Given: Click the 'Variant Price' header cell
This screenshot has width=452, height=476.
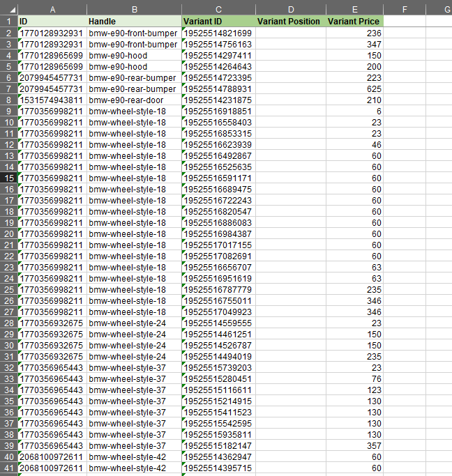Looking at the screenshot, I should 355,22.
